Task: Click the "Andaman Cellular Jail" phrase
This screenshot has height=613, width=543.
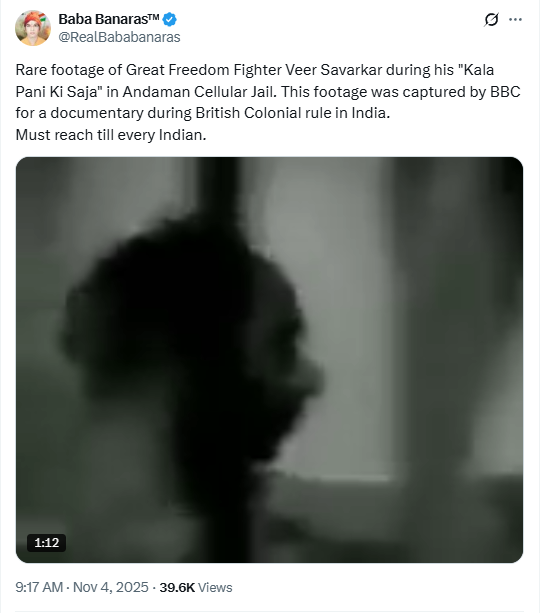Action: (x=197, y=92)
